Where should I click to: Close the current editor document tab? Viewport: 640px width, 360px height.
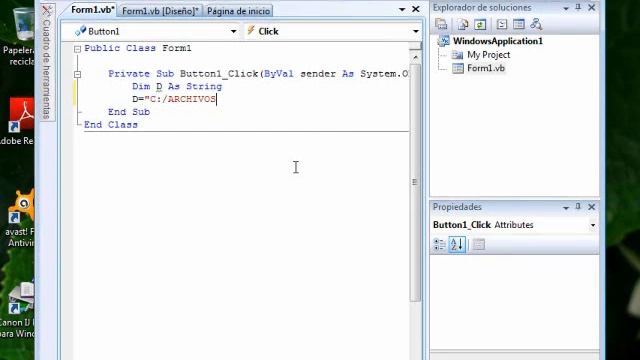click(416, 9)
